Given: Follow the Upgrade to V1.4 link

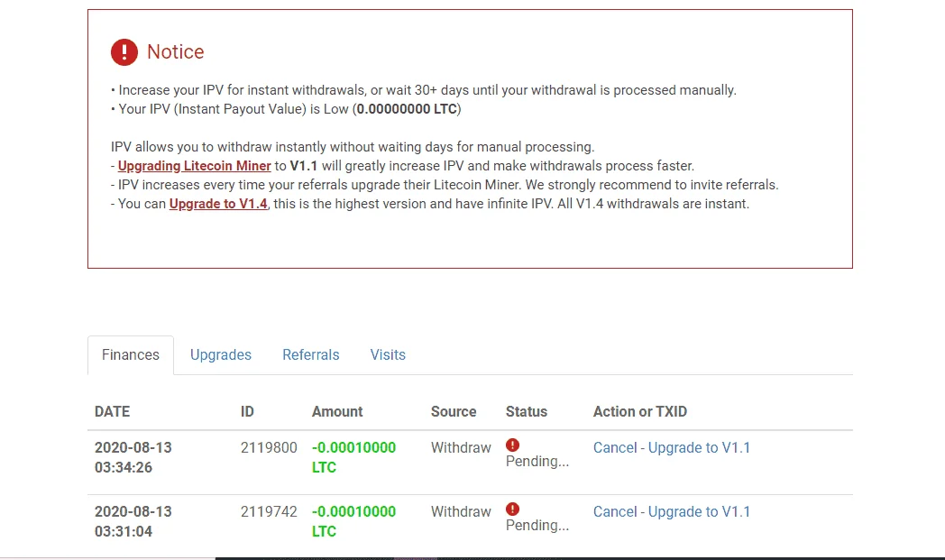Looking at the screenshot, I should 218,204.
